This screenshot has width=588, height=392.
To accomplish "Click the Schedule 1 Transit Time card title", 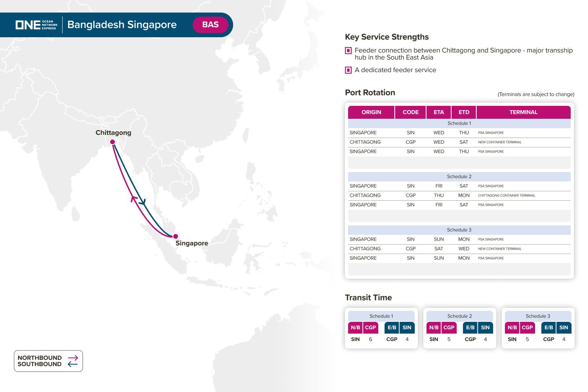I will coord(381,316).
